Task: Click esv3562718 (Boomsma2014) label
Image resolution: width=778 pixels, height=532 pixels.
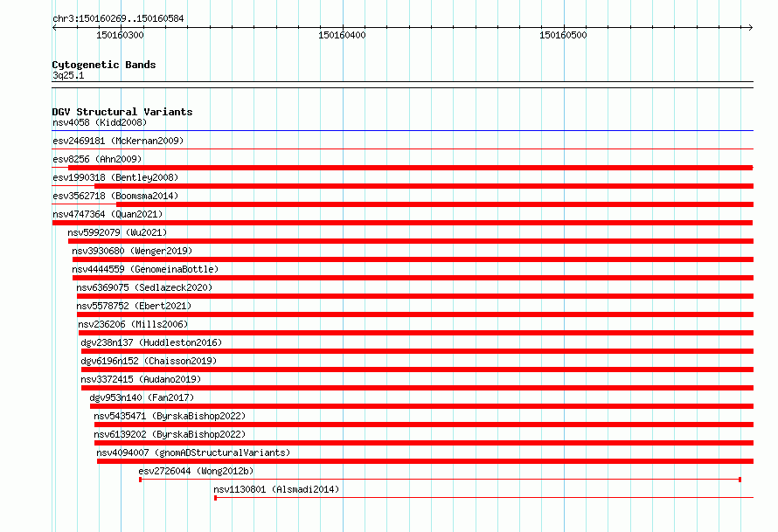Action: tap(115, 196)
